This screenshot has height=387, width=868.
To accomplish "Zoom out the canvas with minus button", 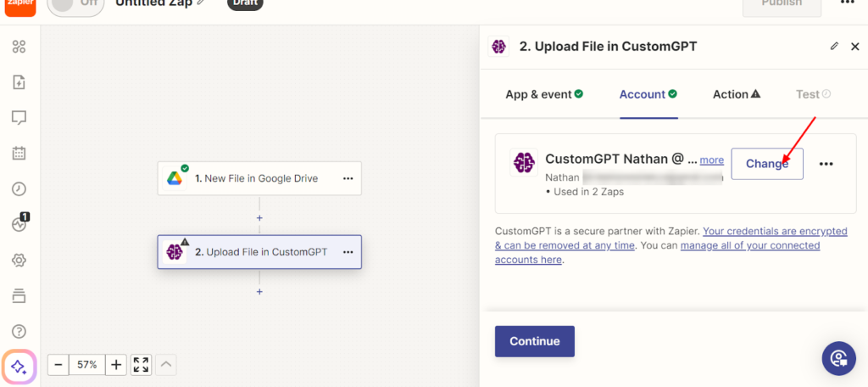I will [x=58, y=365].
